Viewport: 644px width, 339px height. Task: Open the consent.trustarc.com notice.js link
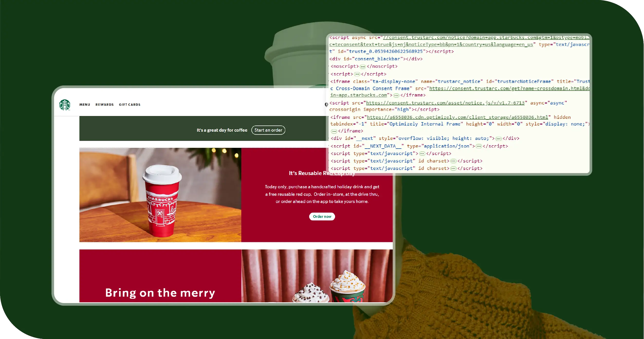click(x=445, y=103)
